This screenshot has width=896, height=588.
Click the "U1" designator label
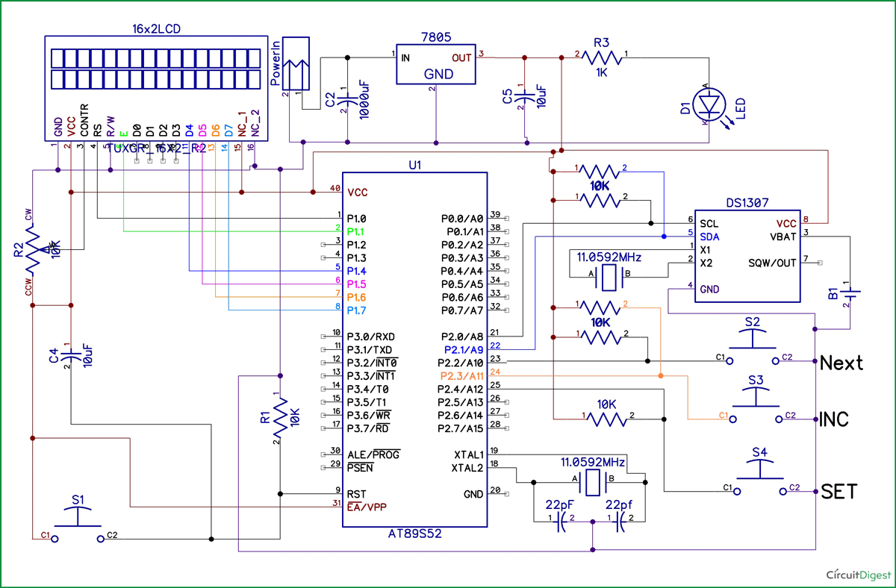click(415, 166)
